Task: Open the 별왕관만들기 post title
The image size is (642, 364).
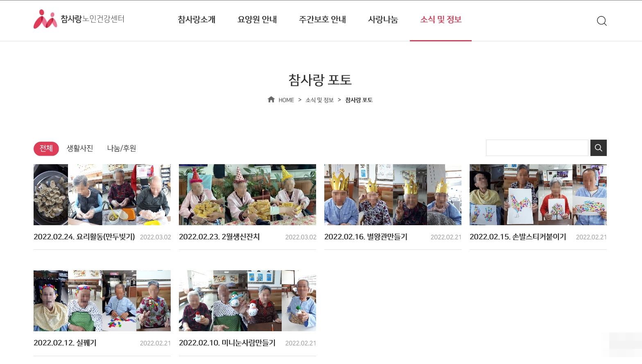Action: [366, 237]
